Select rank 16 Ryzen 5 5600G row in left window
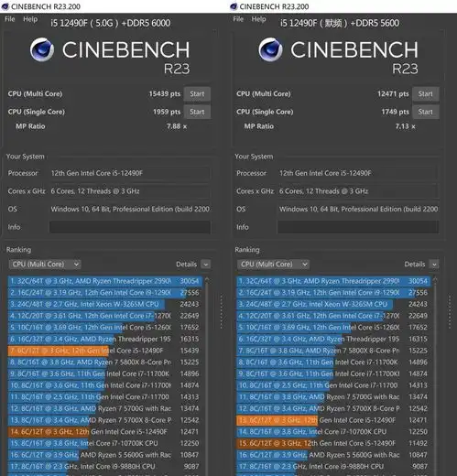457x476 pixels. 105,455
